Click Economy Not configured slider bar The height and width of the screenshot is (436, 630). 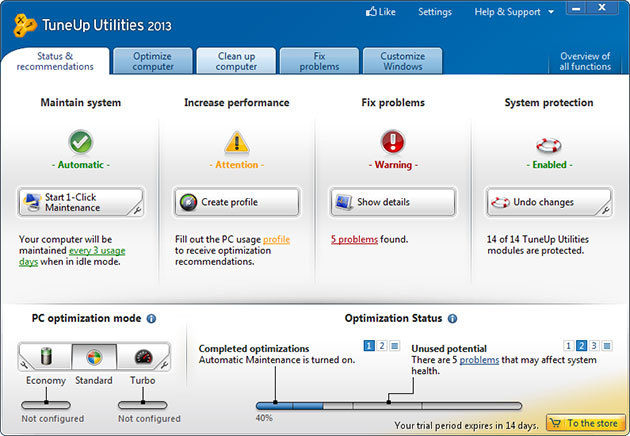point(46,405)
